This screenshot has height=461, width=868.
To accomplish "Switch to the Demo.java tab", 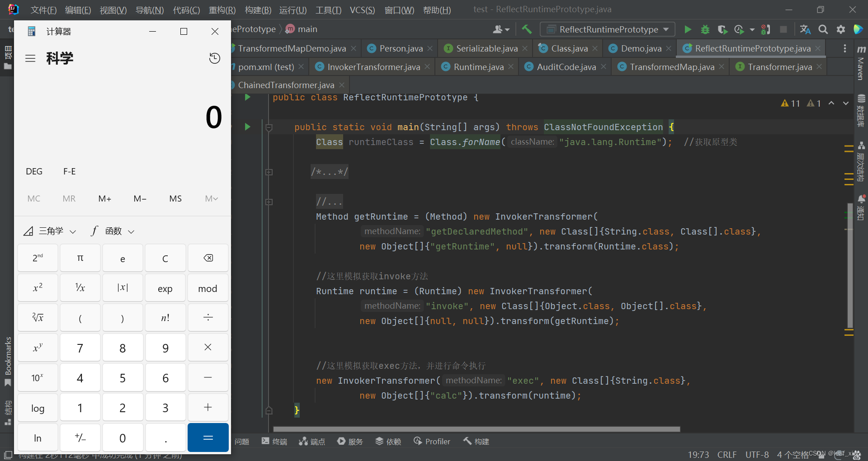I will point(641,48).
